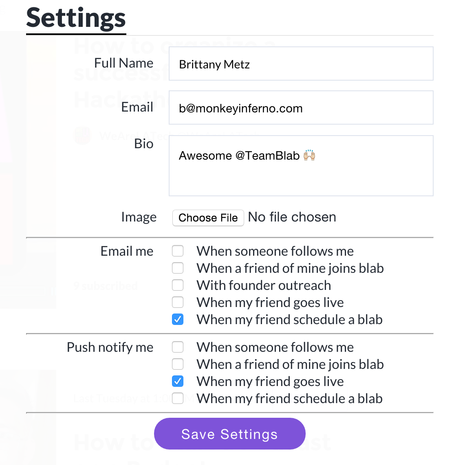Image resolution: width=476 pixels, height=465 pixels.
Task: Focus the Email address text field
Action: [301, 108]
